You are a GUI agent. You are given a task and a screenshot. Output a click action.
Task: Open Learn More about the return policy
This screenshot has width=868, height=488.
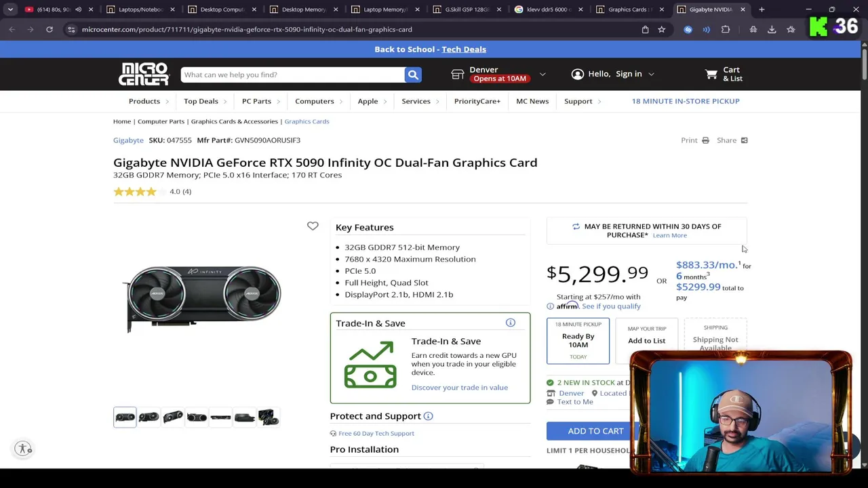[669, 235]
